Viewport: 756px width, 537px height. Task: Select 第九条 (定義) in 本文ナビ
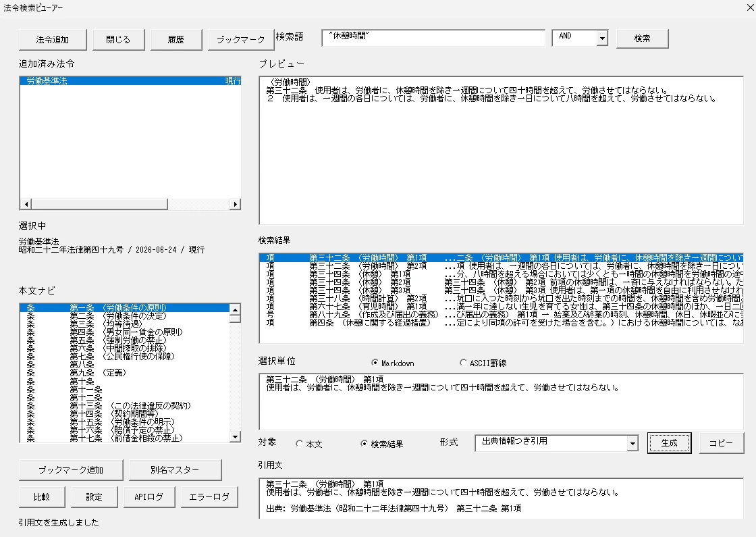click(124, 373)
